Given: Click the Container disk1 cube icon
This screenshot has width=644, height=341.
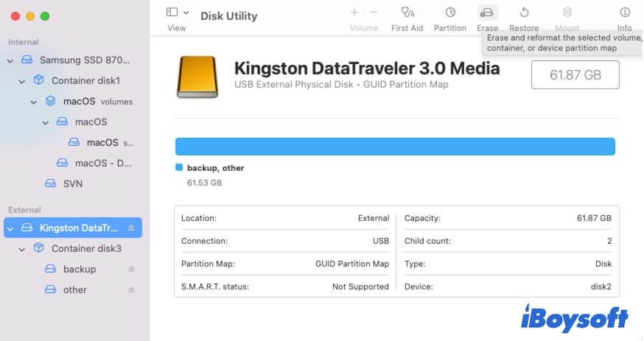Looking at the screenshot, I should point(38,80).
